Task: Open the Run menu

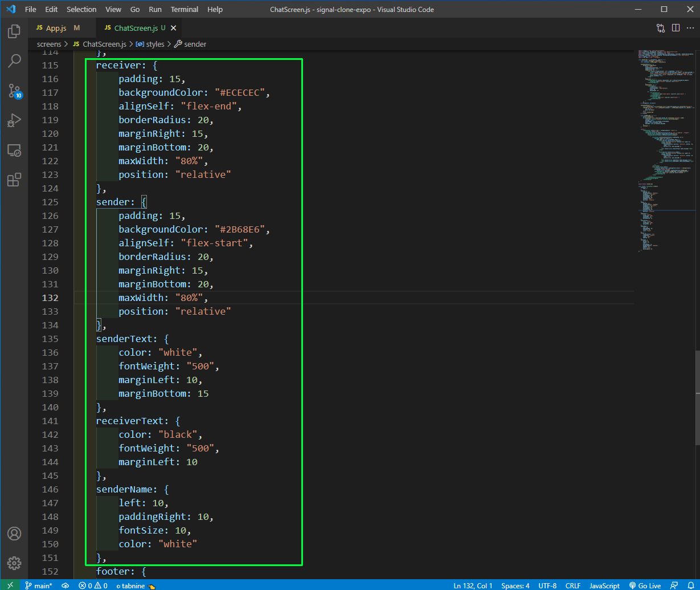Action: [x=155, y=10]
